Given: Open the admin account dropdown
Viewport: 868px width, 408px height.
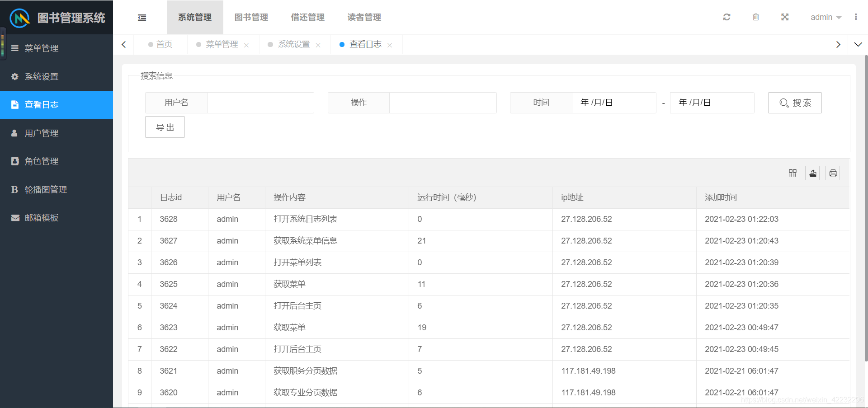Looking at the screenshot, I should click(x=826, y=17).
